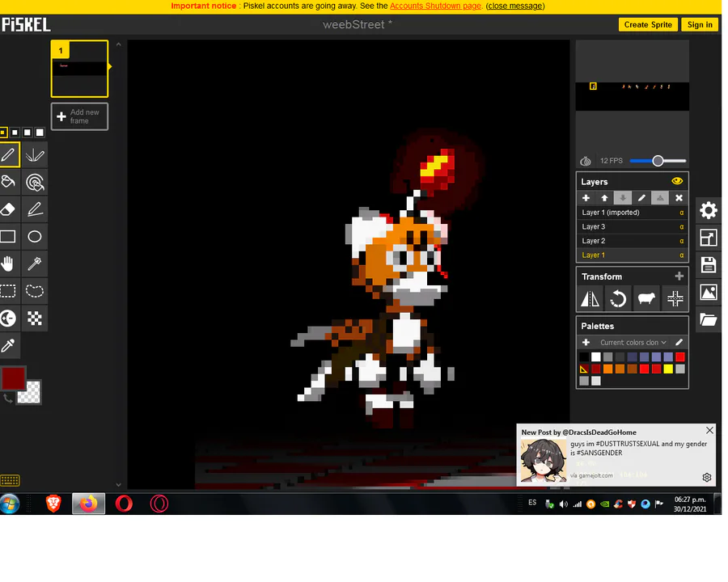Flip the sprite with the Transform flip icon
This screenshot has width=728, height=582.
pyautogui.click(x=590, y=298)
